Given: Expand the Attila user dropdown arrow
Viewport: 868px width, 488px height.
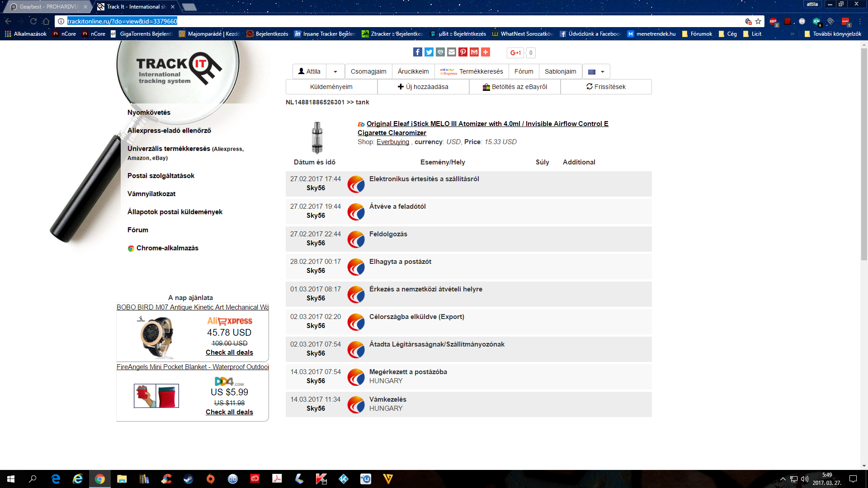Looking at the screenshot, I should click(335, 71).
